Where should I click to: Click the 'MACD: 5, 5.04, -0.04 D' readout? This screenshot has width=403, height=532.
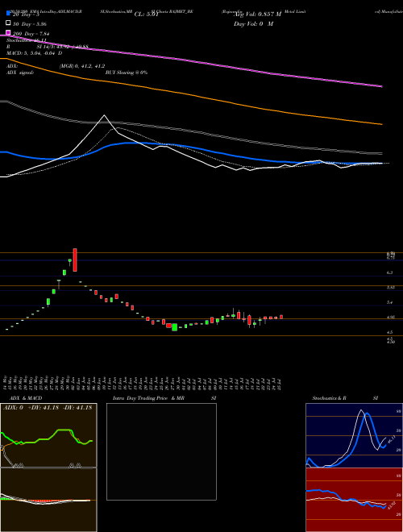[x=35, y=53]
